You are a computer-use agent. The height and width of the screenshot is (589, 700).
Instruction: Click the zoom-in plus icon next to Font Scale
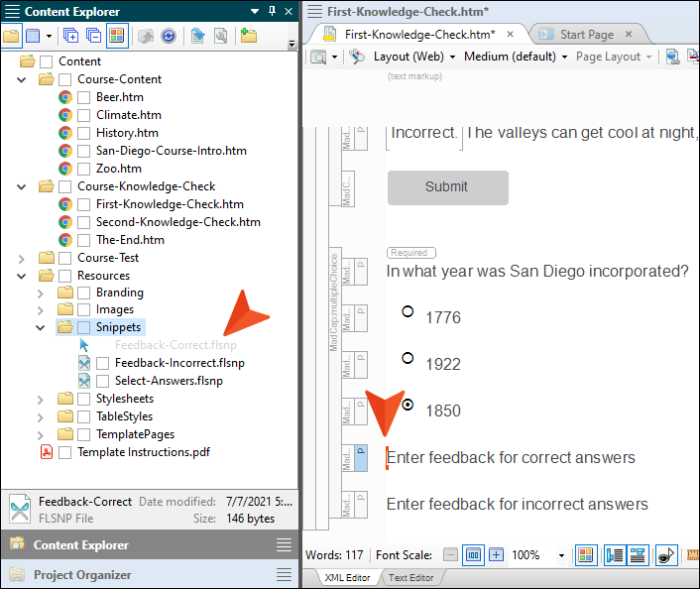pyautogui.click(x=496, y=555)
